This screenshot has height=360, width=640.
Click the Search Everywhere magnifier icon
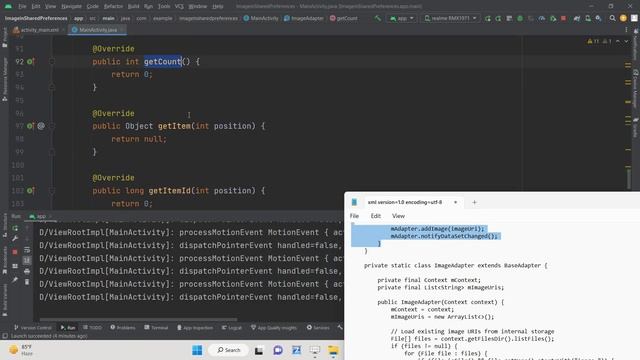612,18
